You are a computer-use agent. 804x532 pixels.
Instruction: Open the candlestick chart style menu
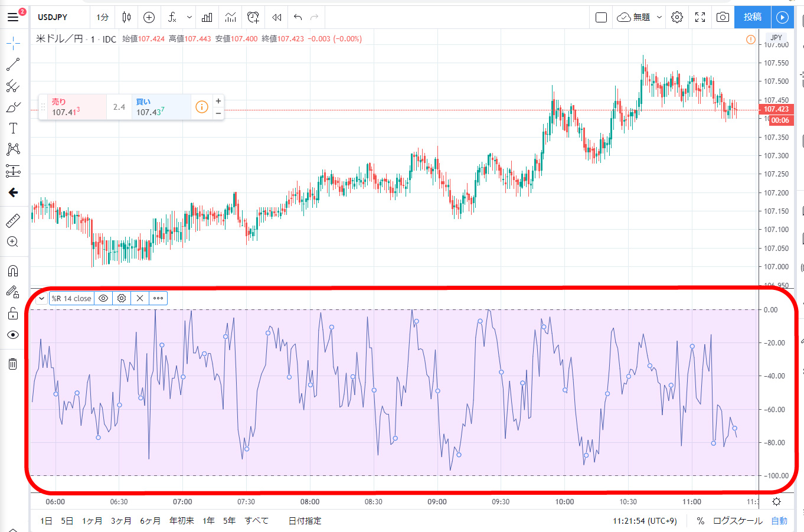(x=126, y=17)
